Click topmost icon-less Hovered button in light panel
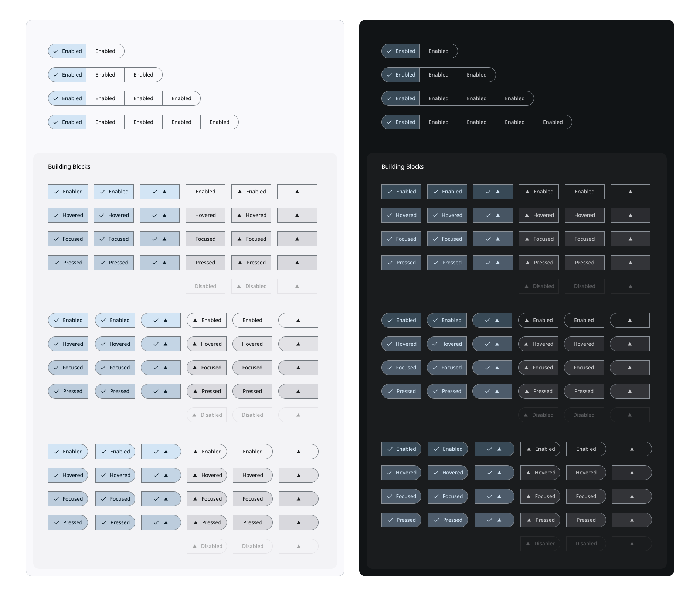Viewport: 700px width, 602px height. point(205,215)
